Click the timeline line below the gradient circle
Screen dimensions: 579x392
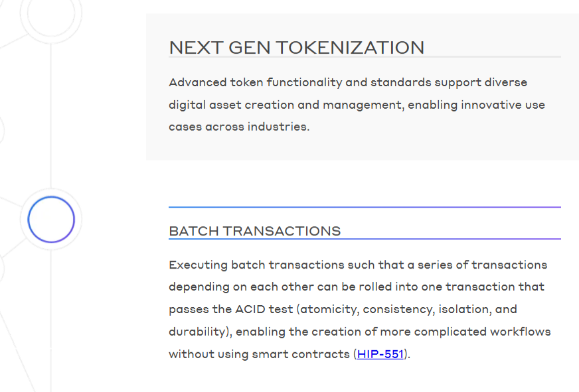tap(51, 318)
